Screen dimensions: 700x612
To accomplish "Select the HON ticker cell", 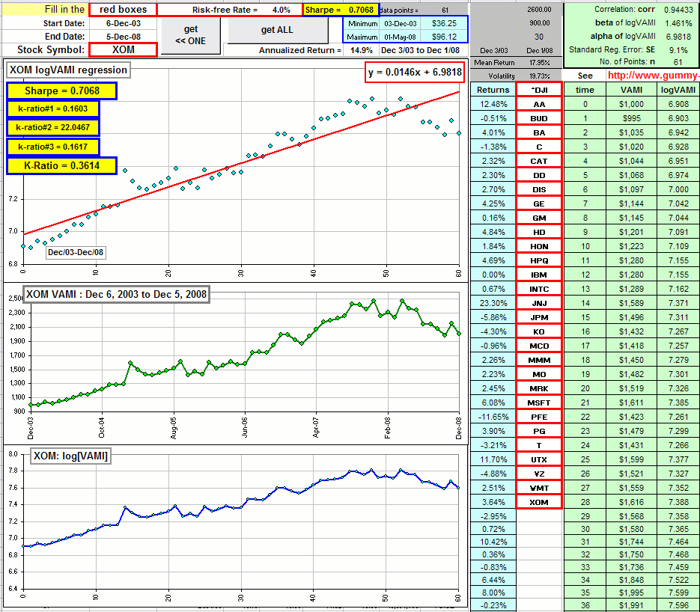I will pos(539,246).
